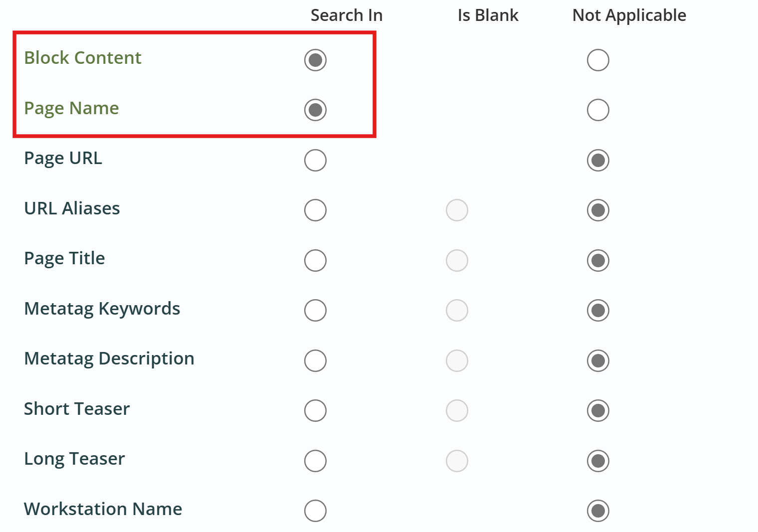This screenshot has width=758, height=532.
Task: Select Search In for Short Teaser
Action: pos(315,410)
